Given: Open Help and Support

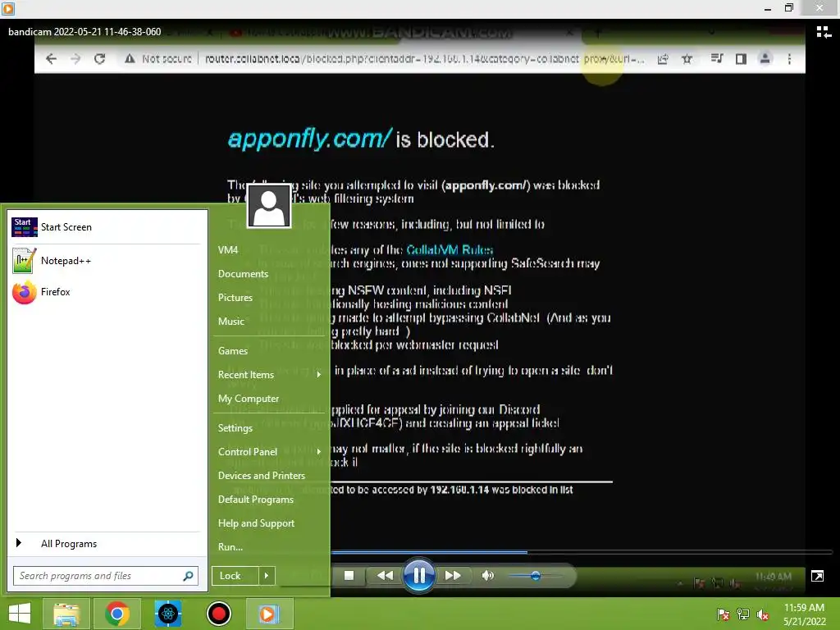Looking at the screenshot, I should [x=256, y=523].
